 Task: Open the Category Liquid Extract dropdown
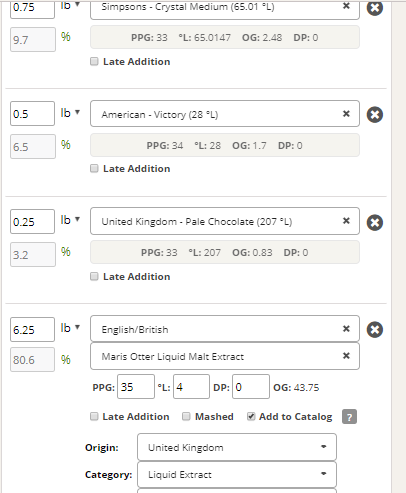[x=237, y=474]
